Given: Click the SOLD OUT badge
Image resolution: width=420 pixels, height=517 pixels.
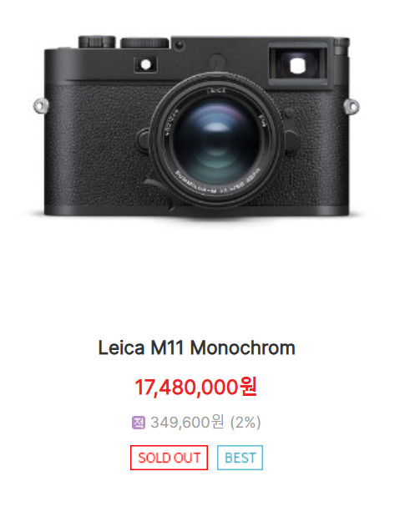Looking at the screenshot, I should coord(169,458).
